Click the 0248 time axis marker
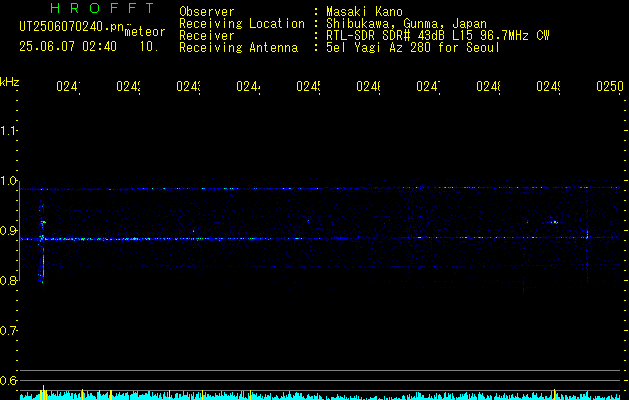The width and height of the screenshot is (629, 400). click(x=488, y=86)
